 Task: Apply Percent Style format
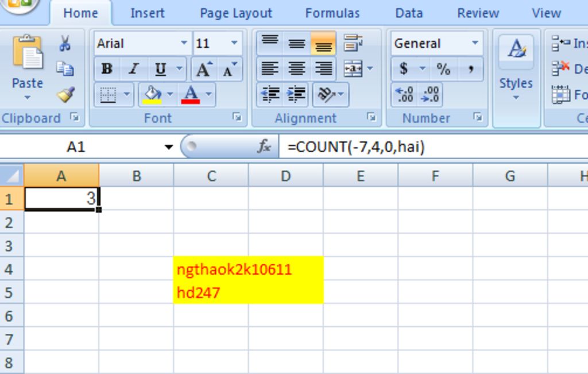click(443, 68)
